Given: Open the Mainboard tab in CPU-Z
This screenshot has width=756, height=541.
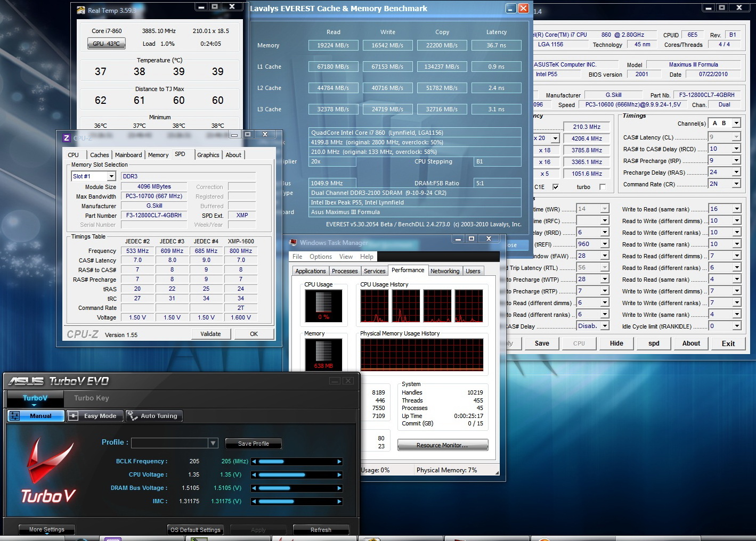Looking at the screenshot, I should pos(128,155).
